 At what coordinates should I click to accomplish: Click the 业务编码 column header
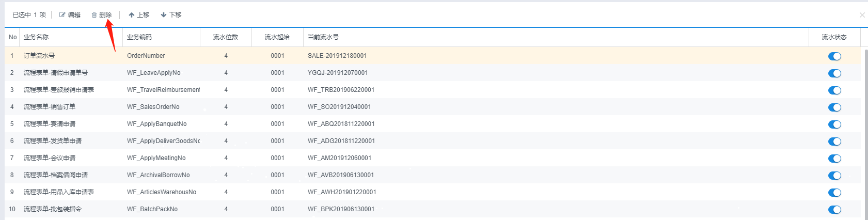(x=139, y=37)
